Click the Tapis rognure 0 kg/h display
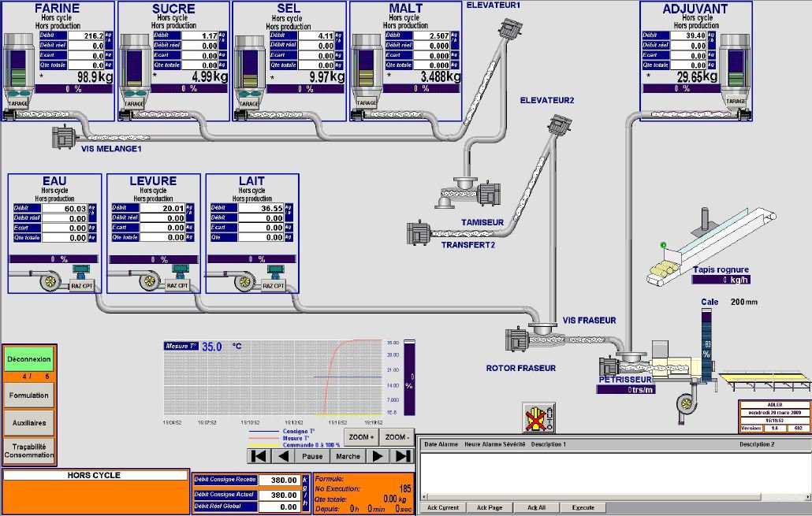 721,280
